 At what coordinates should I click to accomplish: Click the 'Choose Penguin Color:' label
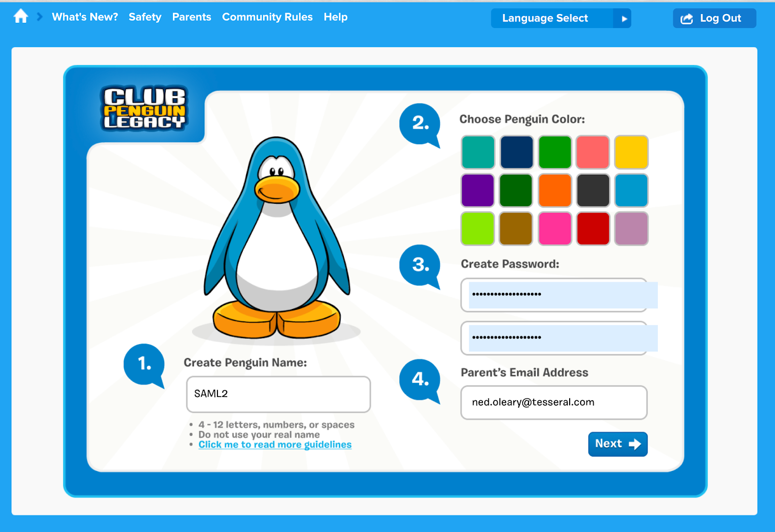pos(522,119)
